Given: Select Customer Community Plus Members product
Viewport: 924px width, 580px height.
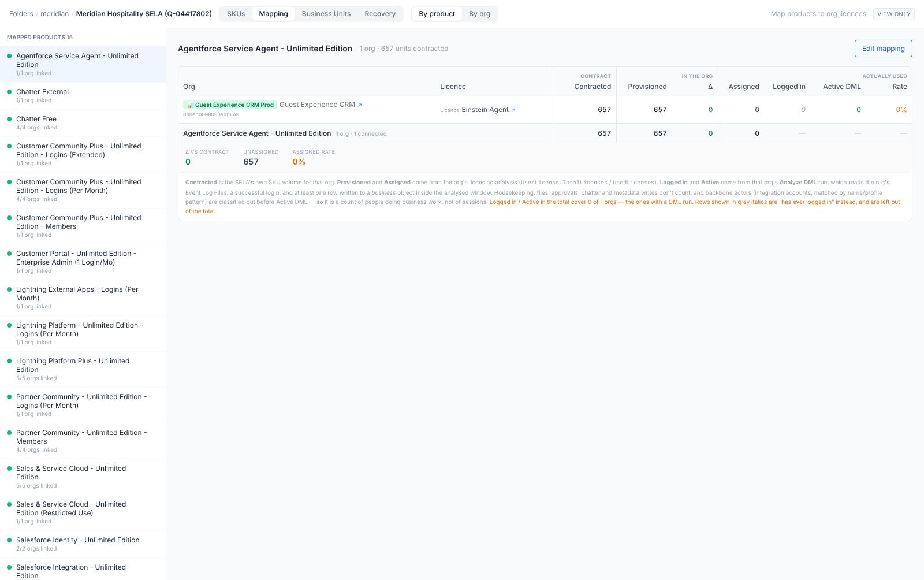Looking at the screenshot, I should point(83,226).
